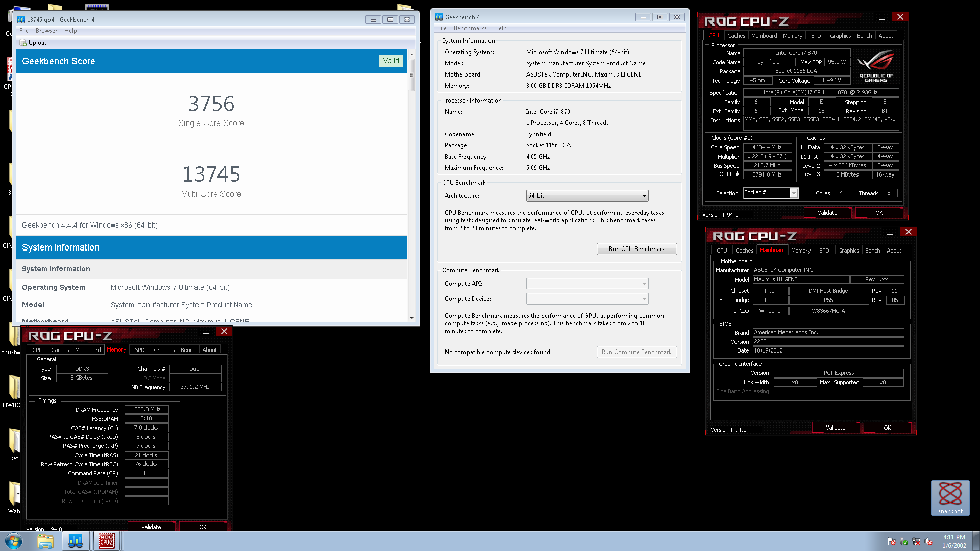Viewport: 980px width, 551px height.
Task: Open Windows Explorer from the taskbar
Action: point(45,541)
